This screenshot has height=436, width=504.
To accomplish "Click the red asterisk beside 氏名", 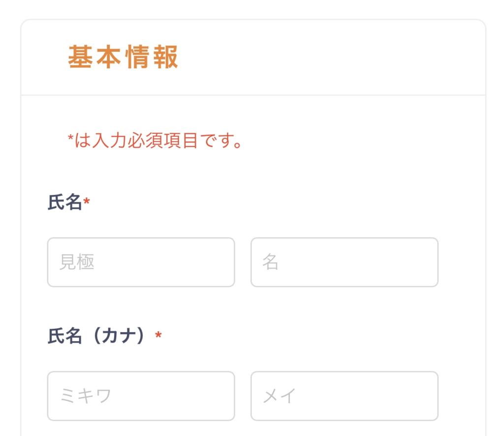I will pos(87,202).
